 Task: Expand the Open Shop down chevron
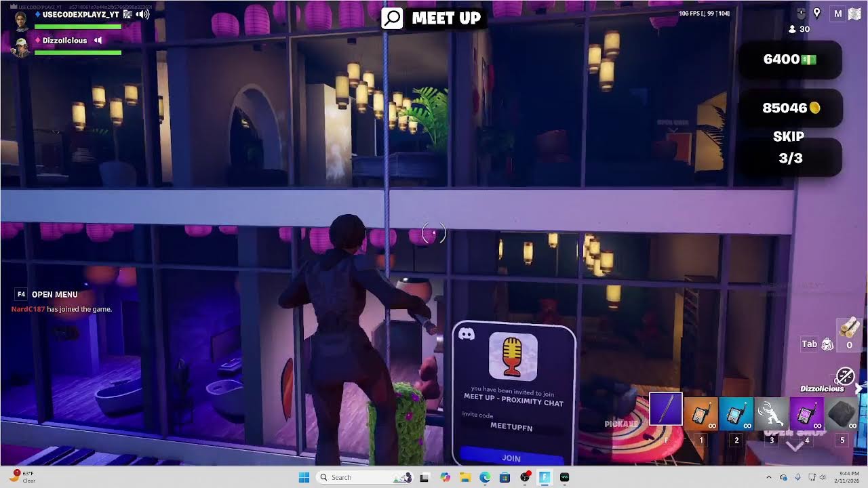point(793,447)
